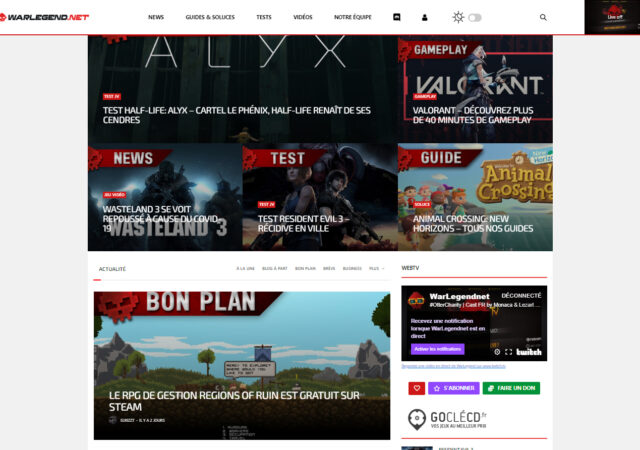Open the Animal Crossing guide thumbnail
The height and width of the screenshot is (450, 640).
(x=474, y=197)
